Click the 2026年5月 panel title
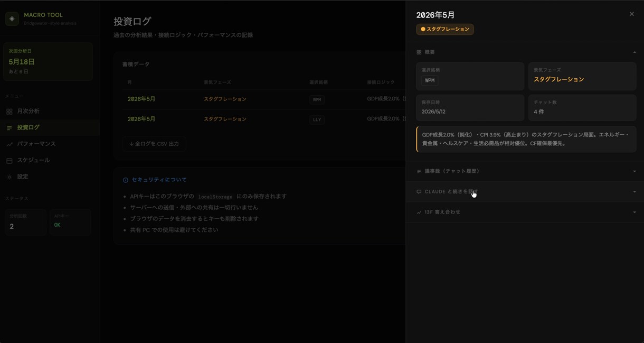Image resolution: width=644 pixels, height=343 pixels. coord(435,15)
